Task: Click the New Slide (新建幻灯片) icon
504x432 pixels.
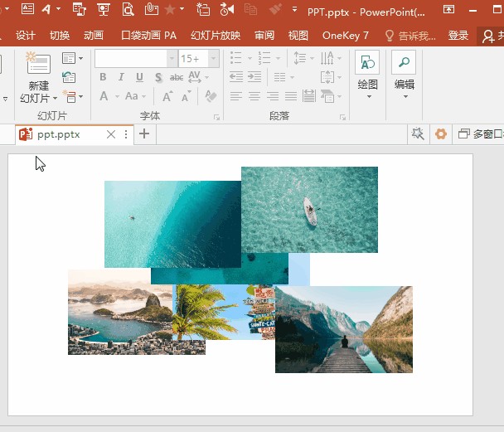Action: [38, 66]
